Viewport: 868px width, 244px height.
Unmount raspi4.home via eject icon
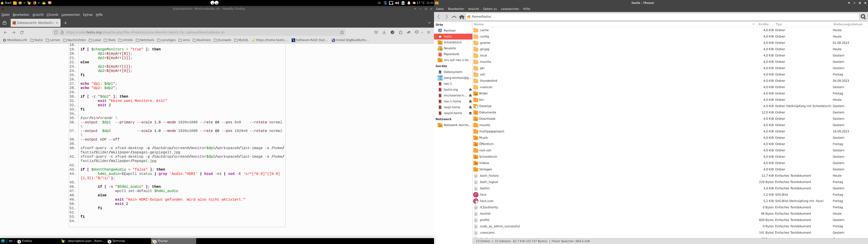click(470, 113)
